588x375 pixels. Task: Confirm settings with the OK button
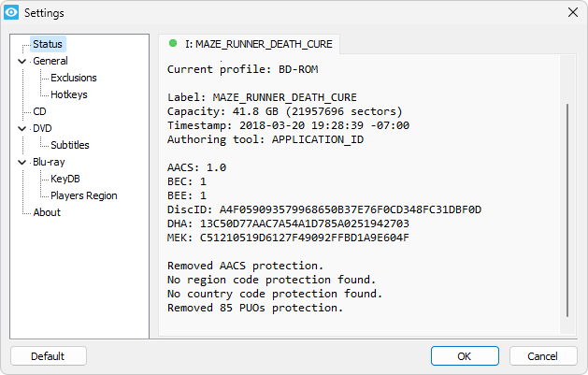465,356
